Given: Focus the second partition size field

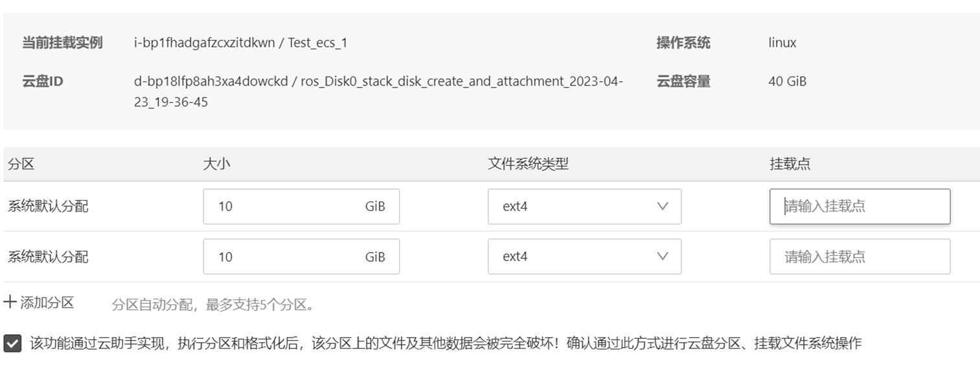Looking at the screenshot, I should click(x=285, y=257).
